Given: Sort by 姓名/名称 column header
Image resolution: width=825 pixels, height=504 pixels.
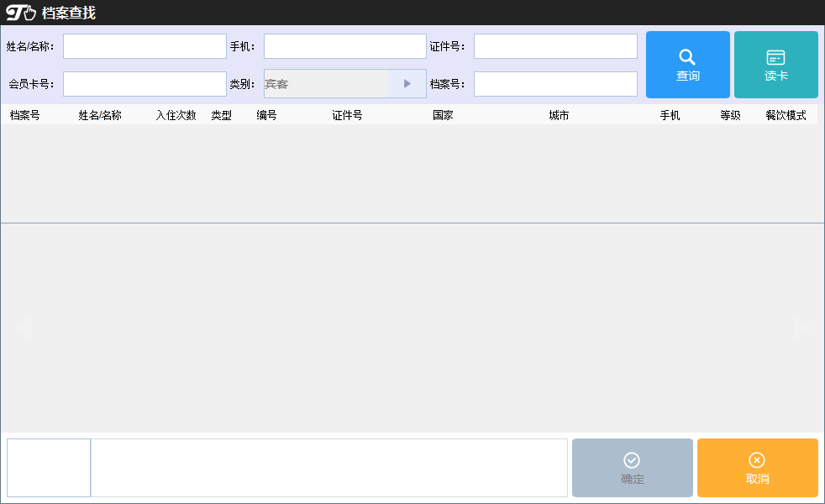Looking at the screenshot, I should (100, 115).
